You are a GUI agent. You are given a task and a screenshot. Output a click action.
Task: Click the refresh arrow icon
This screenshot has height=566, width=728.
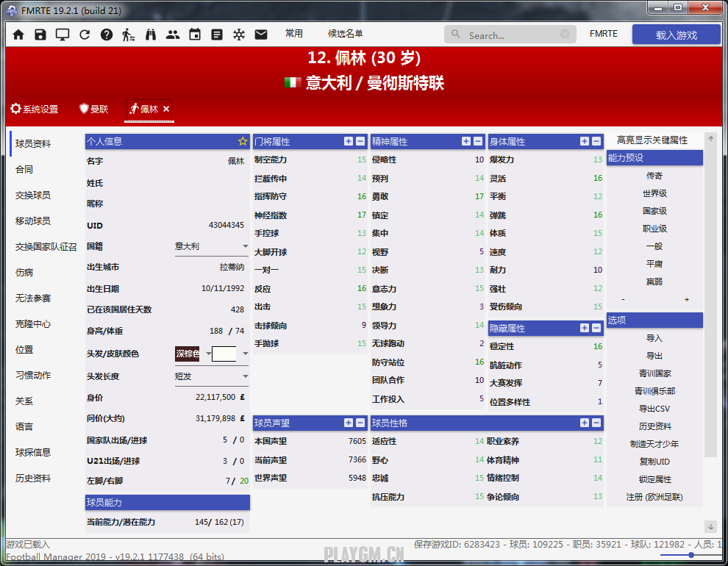pos(85,35)
